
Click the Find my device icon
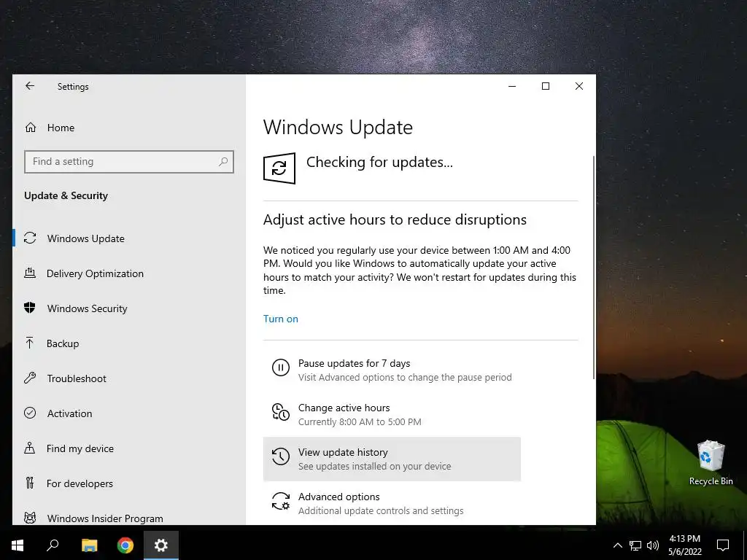[29, 448]
